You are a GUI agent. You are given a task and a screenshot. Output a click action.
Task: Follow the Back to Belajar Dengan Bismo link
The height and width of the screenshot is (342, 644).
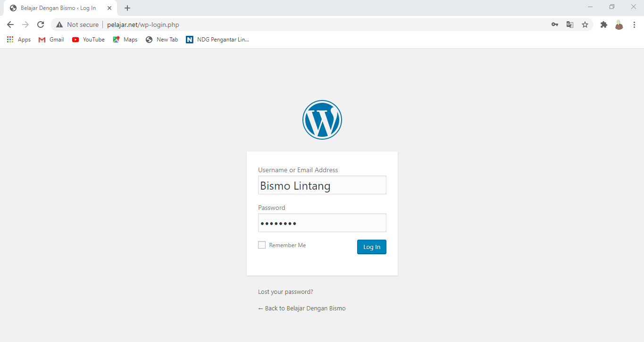(302, 308)
